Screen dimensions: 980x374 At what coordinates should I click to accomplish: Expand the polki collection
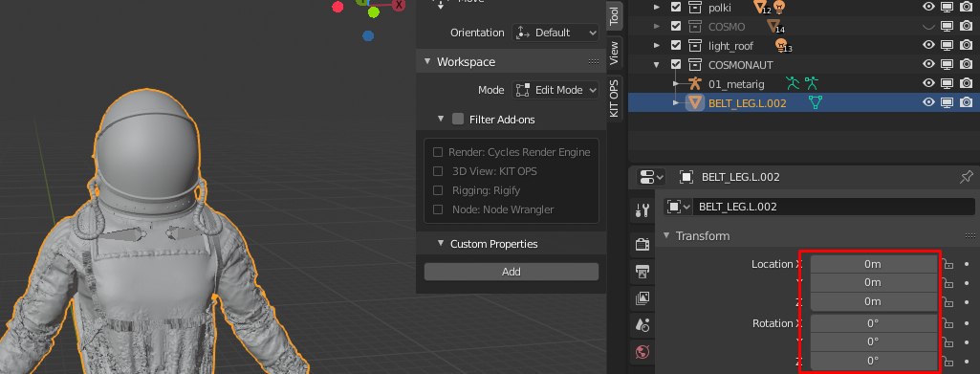tap(656, 8)
